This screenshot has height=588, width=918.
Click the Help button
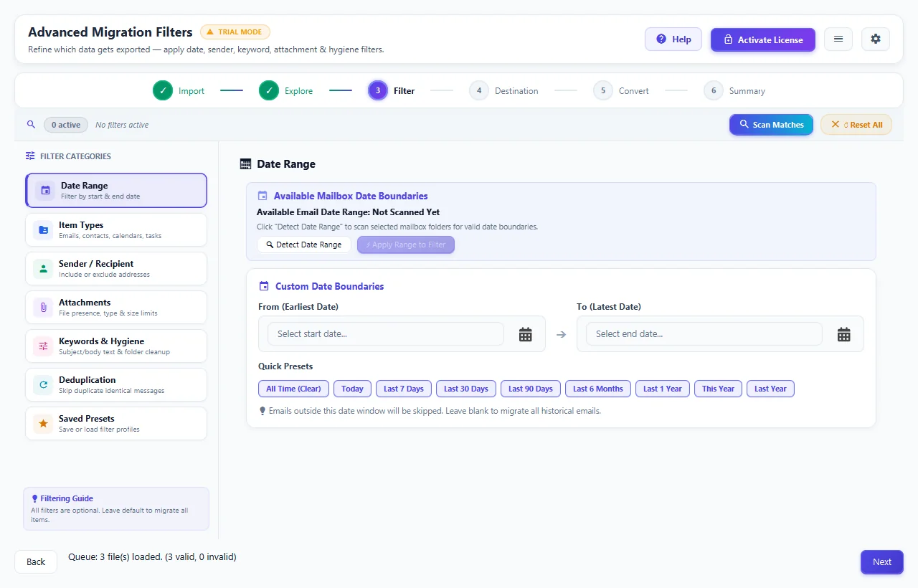(673, 39)
